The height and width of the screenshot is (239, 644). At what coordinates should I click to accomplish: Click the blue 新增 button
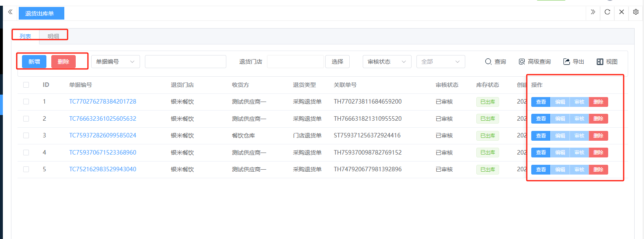pyautogui.click(x=34, y=62)
